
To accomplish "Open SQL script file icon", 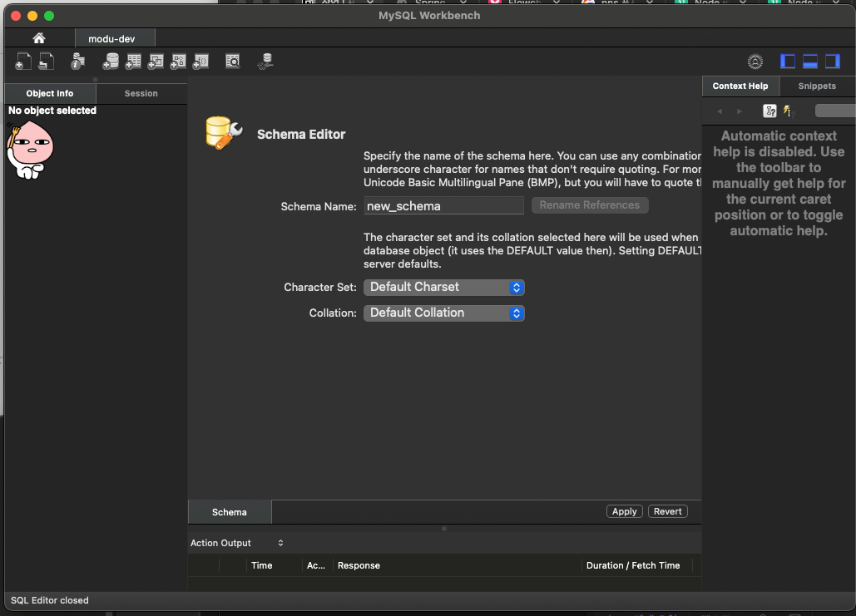I will click(46, 62).
